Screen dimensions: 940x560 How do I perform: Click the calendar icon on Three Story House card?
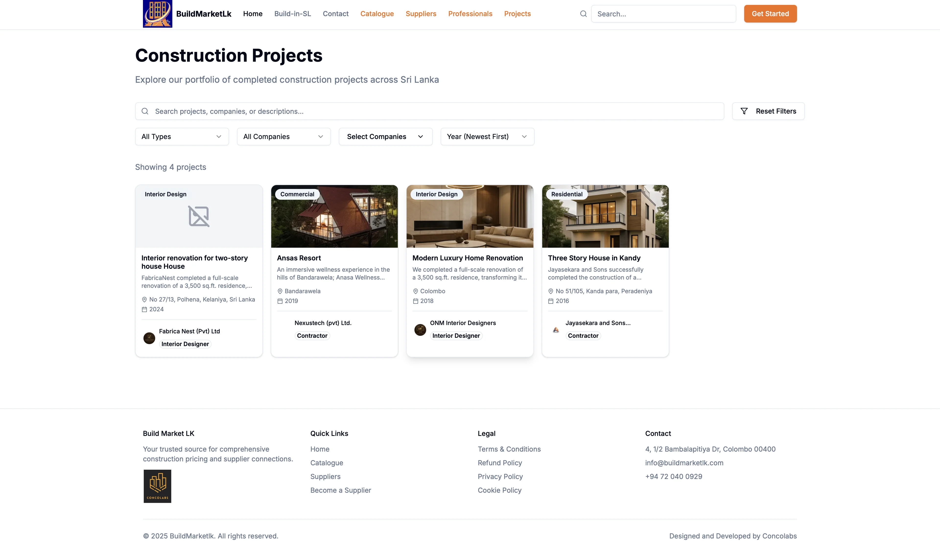coord(551,301)
